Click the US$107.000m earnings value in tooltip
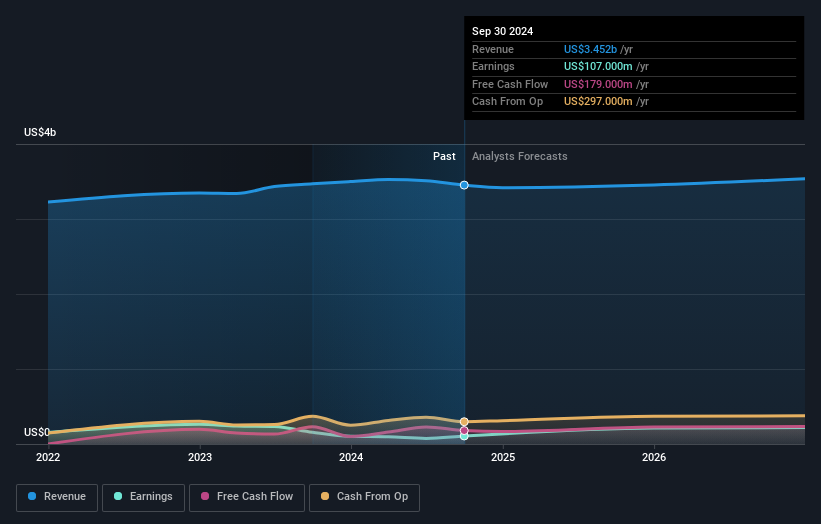821x524 pixels. tap(598, 66)
